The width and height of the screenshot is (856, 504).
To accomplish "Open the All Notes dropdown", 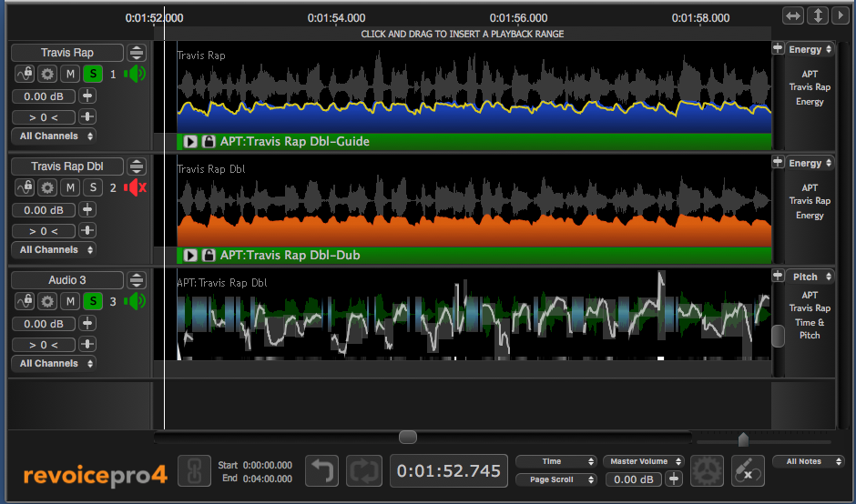I will pos(802,461).
